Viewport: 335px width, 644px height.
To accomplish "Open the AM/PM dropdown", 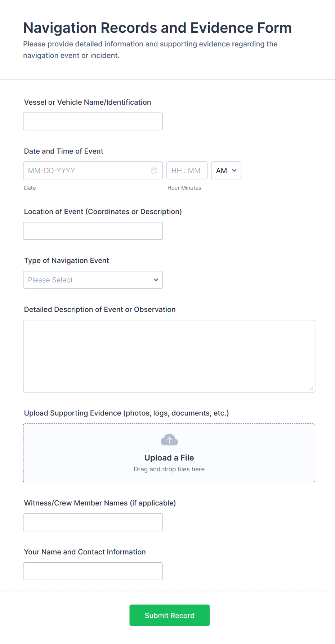I will (226, 171).
